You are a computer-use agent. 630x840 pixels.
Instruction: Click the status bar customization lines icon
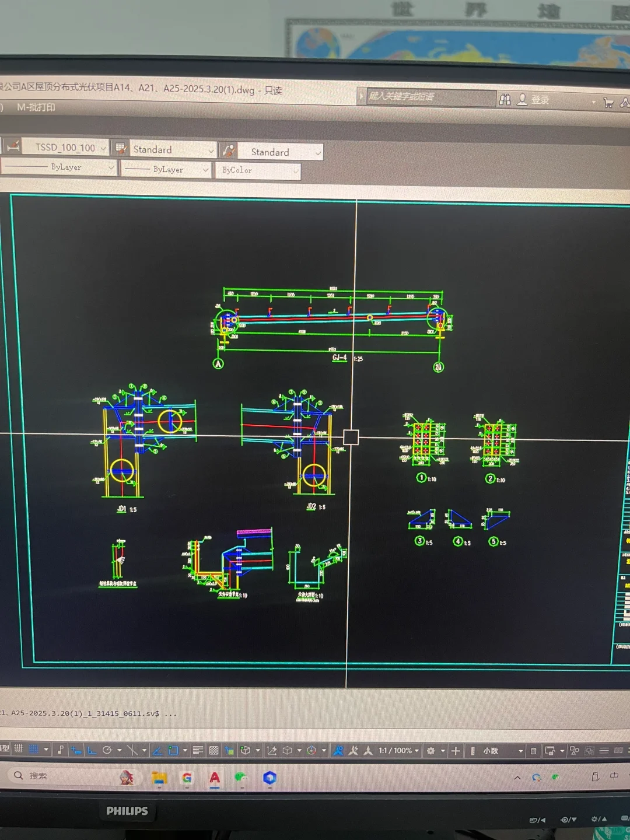click(x=604, y=751)
